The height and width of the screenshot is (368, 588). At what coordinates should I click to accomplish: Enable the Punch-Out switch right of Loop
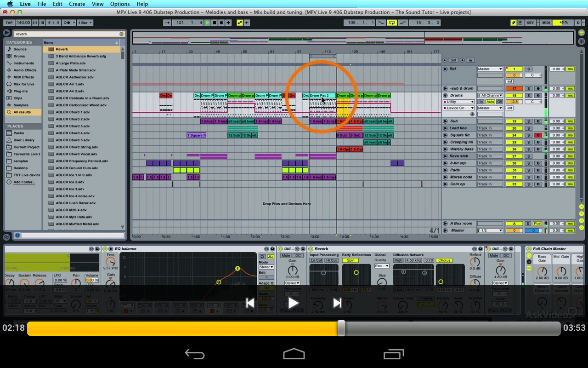click(402, 23)
